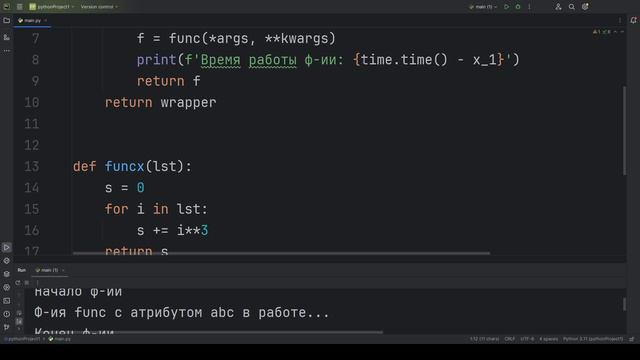Click 's += i**3' on line 16
This screenshot has width=640, height=360.
(173, 231)
